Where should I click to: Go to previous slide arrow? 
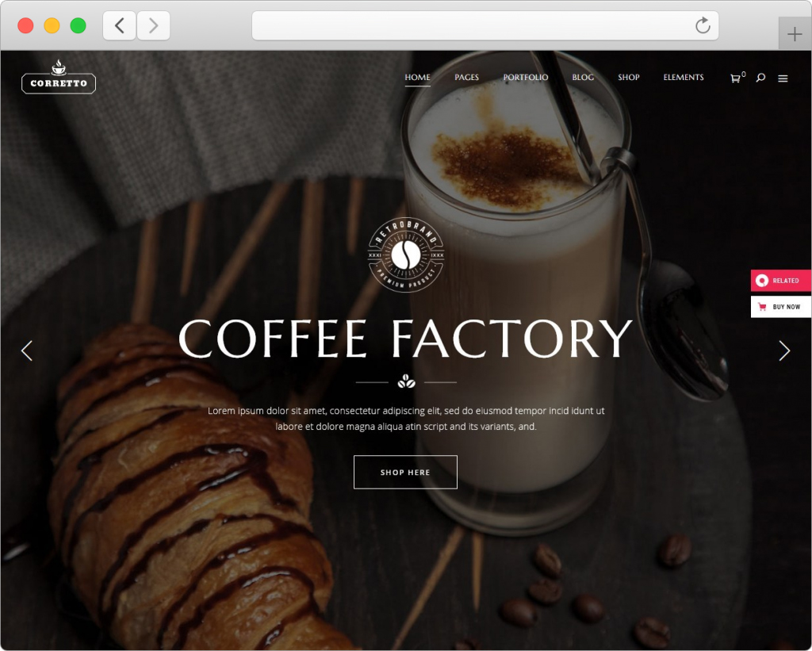[27, 350]
